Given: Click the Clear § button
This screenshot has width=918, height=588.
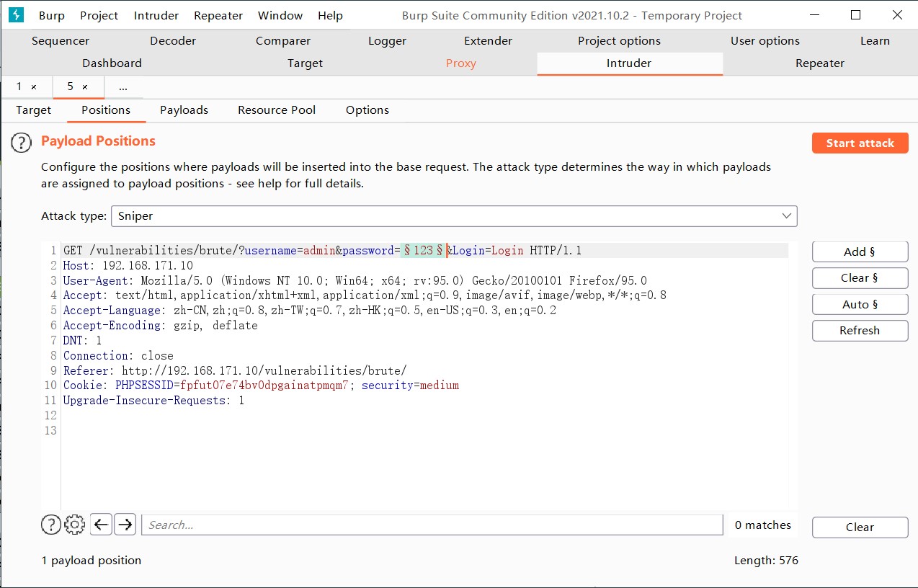Looking at the screenshot, I should pyautogui.click(x=860, y=278).
